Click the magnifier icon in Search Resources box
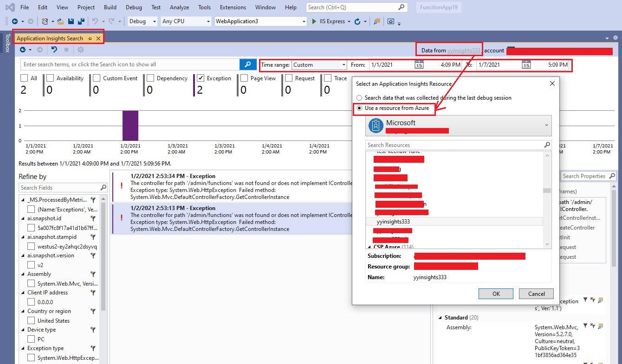Viewport: 622px width, 364px height. (547, 145)
